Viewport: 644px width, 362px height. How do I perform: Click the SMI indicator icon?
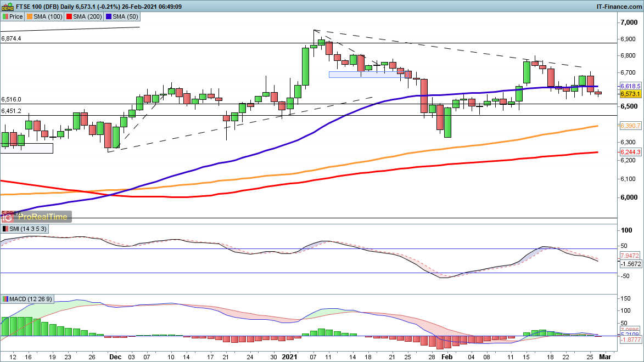5,229
